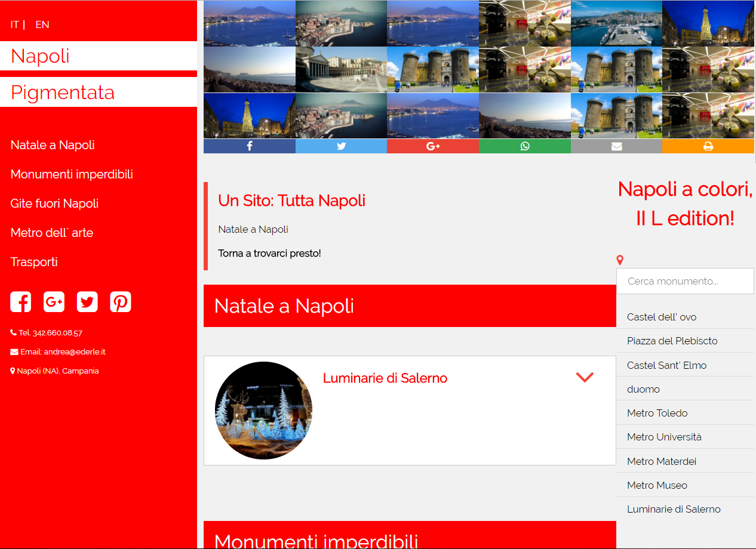Choose Metro Toledo in monument list

657,413
